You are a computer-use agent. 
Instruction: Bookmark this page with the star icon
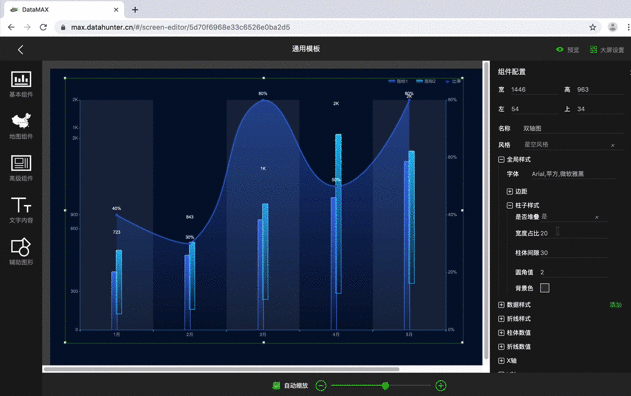(592, 27)
